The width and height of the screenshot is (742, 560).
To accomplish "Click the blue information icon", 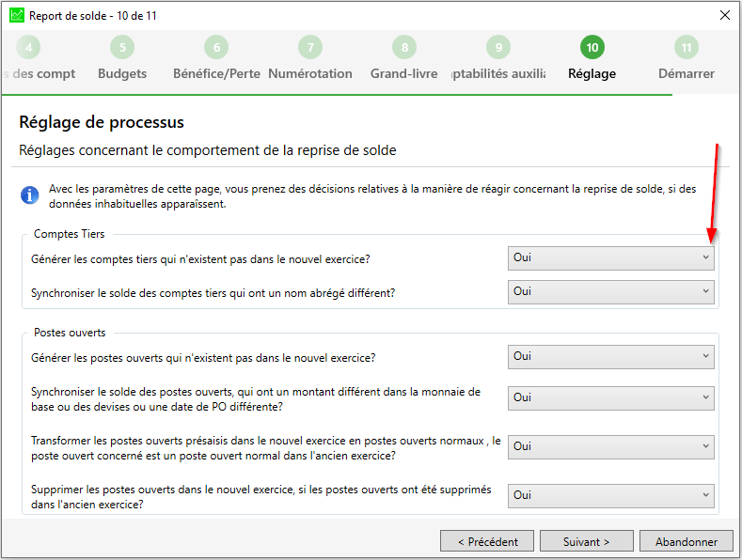I will [30, 194].
